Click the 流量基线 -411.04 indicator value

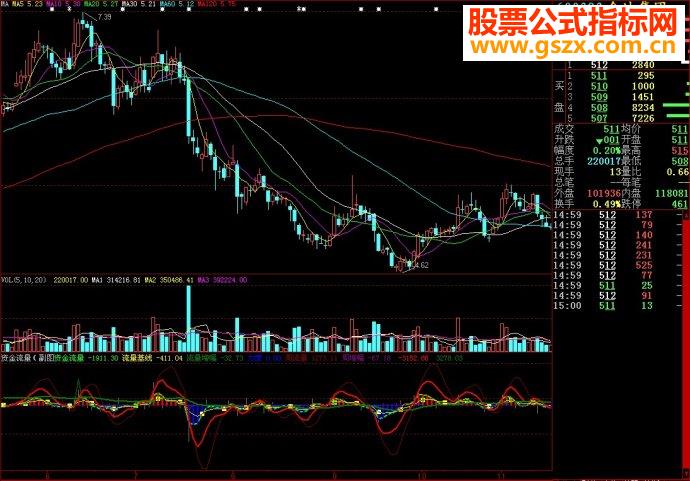(152, 358)
